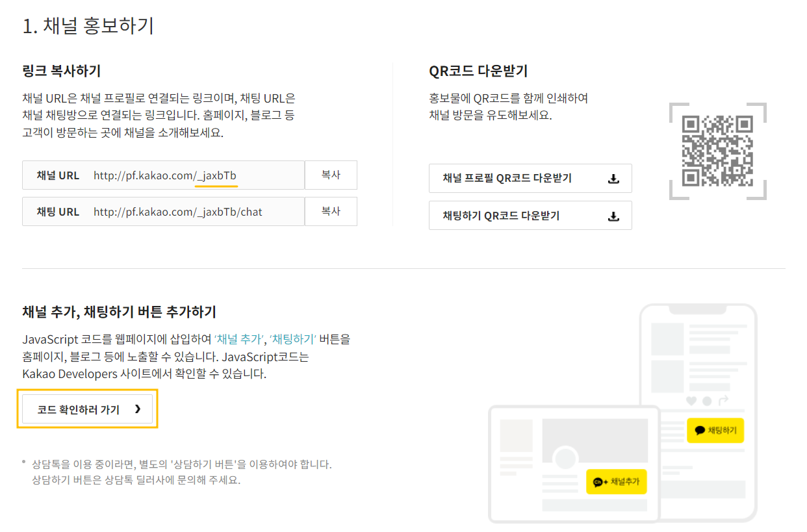
Task: Click the 채널 프로필 QR코드 다운받기 button
Action: (x=530, y=178)
